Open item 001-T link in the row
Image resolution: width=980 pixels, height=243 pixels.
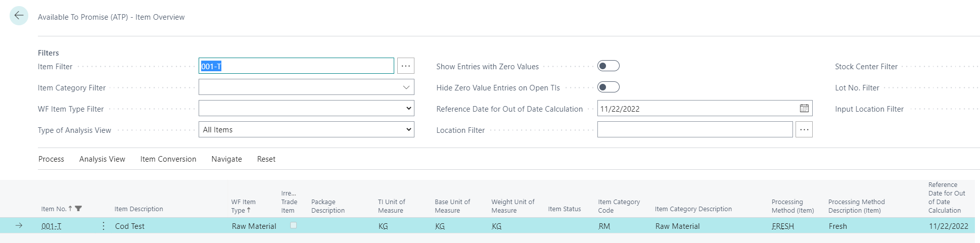tap(51, 226)
